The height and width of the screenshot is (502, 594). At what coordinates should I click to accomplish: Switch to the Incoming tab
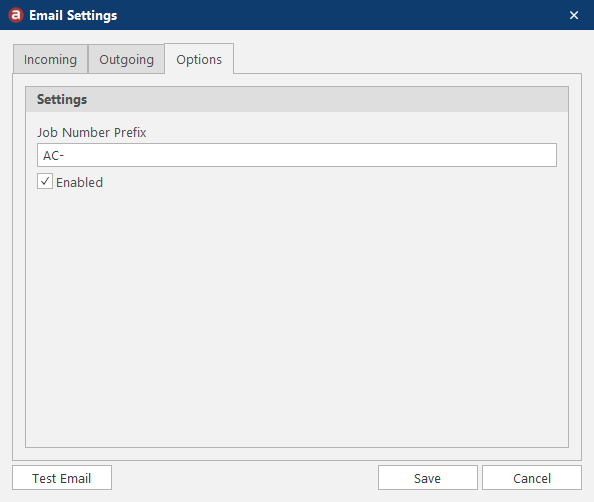click(x=50, y=59)
